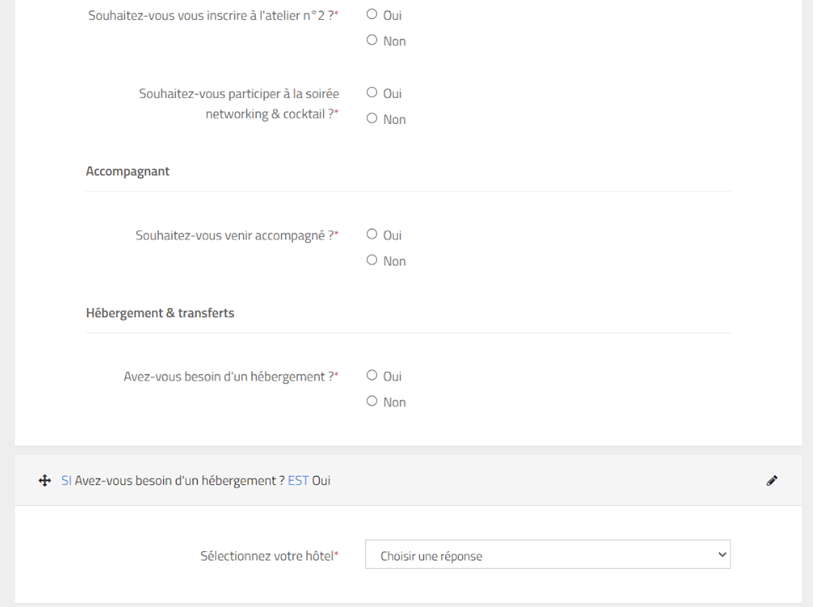Edit the hébergement condition with pencil icon
The height and width of the screenshot is (607, 813).
coord(772,481)
